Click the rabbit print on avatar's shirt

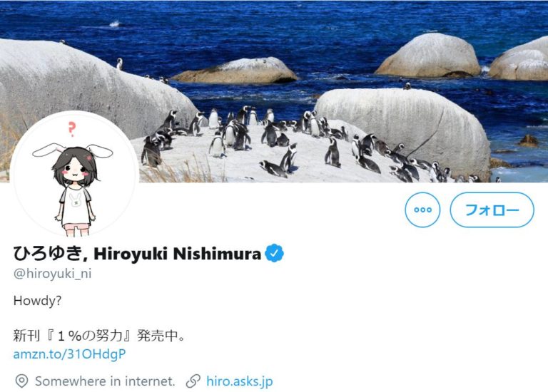(x=76, y=200)
